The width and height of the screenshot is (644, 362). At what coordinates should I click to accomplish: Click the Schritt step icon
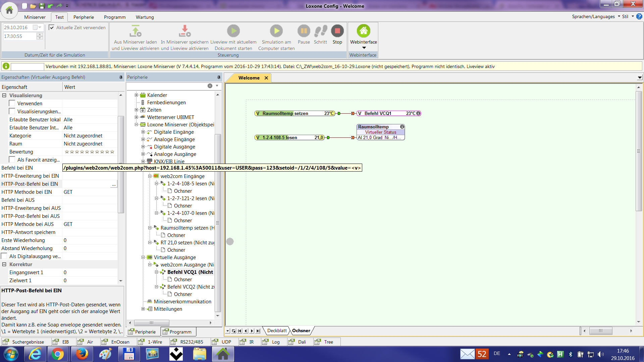[320, 31]
